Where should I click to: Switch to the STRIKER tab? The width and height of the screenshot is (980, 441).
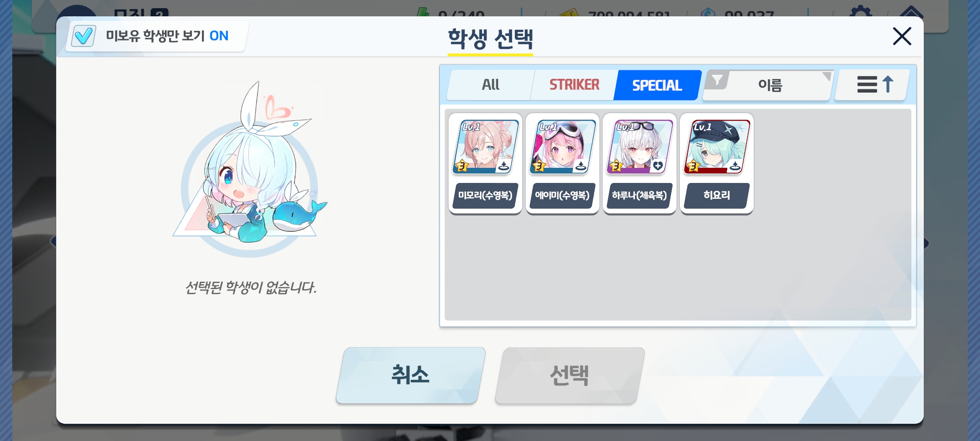[x=574, y=85]
